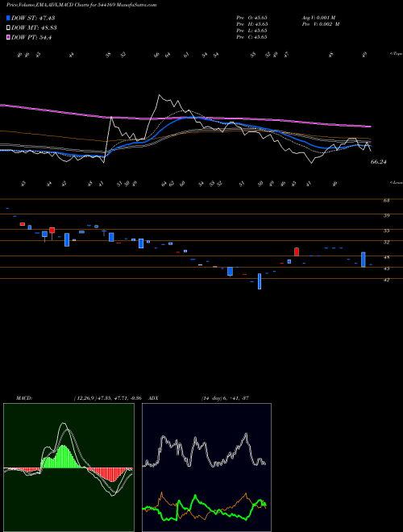Click the MACD (12,26,9) values text
The image size is (403, 532).
[x=107, y=398]
